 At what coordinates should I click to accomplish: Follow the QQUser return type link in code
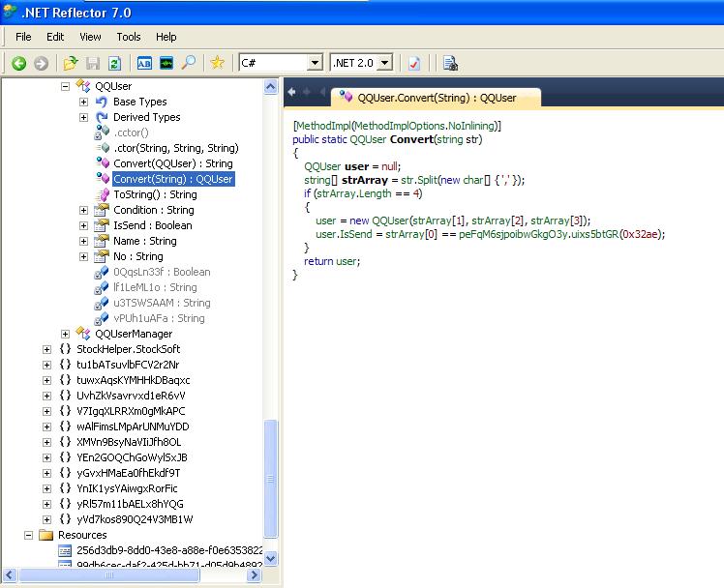368,139
